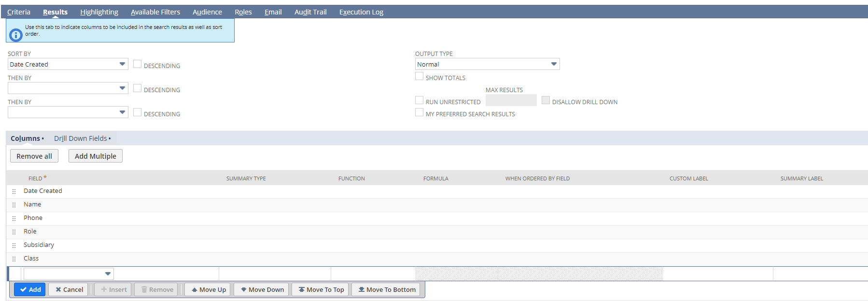Click the drag handle beside Date Created row
This screenshot has height=301, width=868.
(14, 192)
